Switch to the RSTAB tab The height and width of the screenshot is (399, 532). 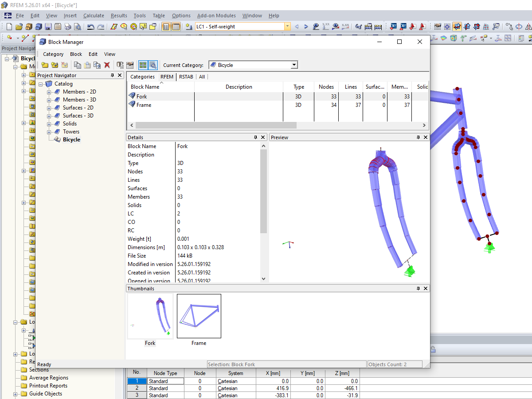pyautogui.click(x=186, y=77)
